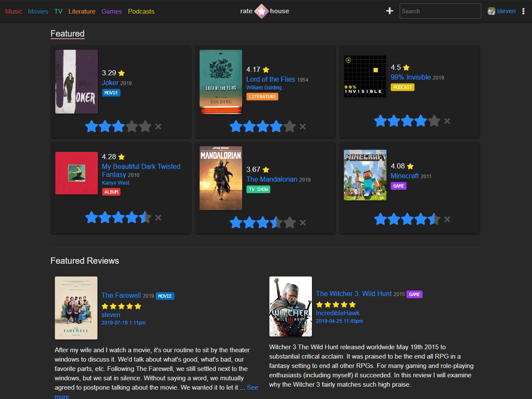Click the PODCAST tag badge
The width and height of the screenshot is (532, 399).
tap(403, 87)
